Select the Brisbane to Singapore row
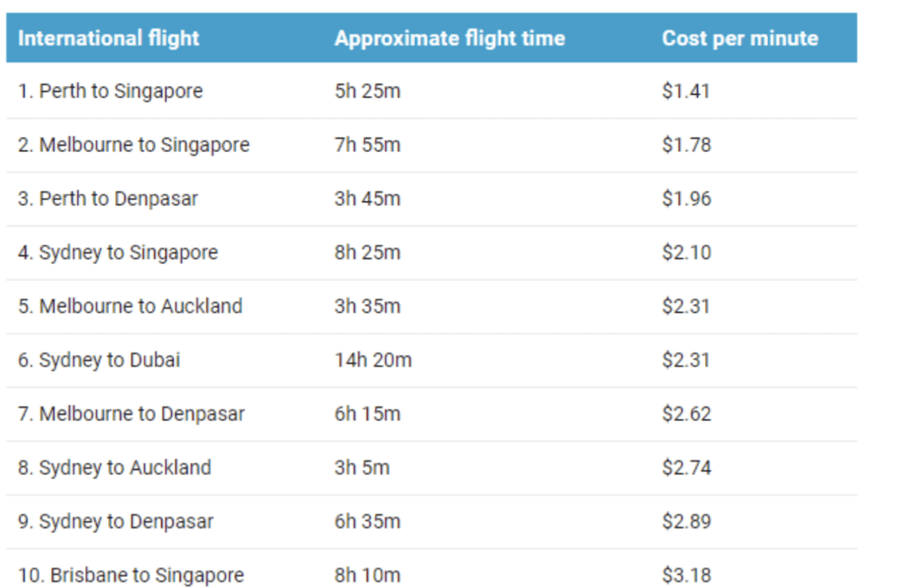The height and width of the screenshot is (588, 900). 131,575
